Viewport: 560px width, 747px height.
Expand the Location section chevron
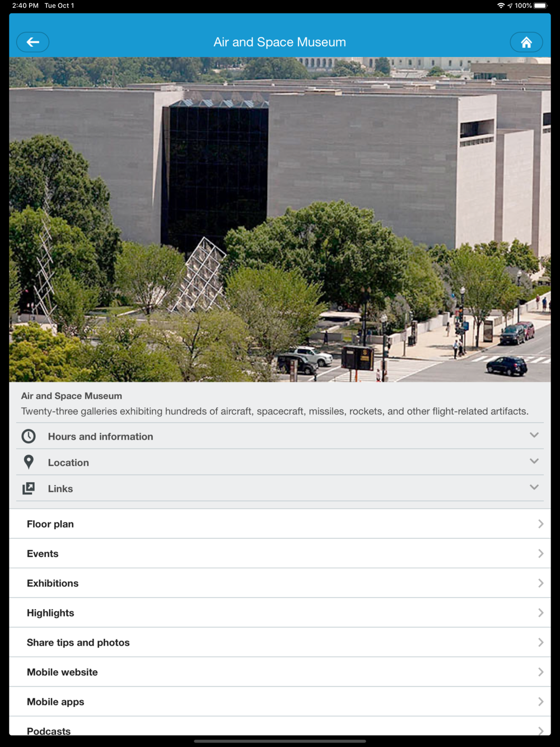pos(534,461)
